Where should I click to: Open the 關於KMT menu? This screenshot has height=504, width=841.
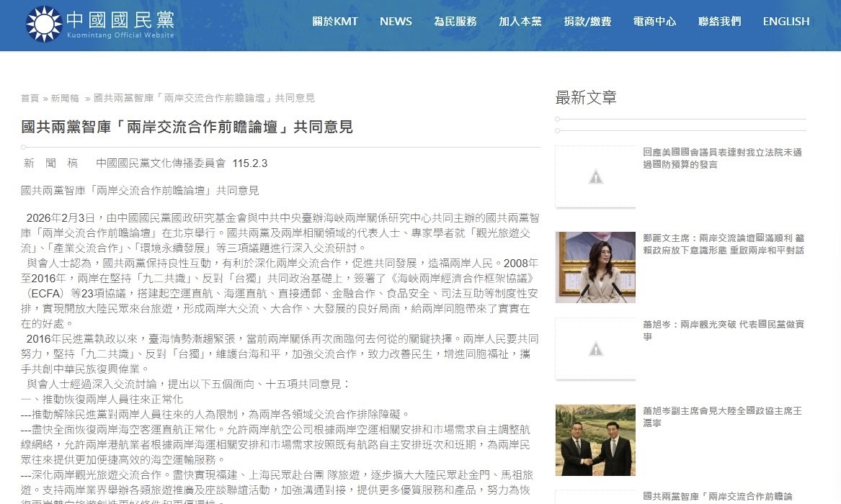[334, 22]
